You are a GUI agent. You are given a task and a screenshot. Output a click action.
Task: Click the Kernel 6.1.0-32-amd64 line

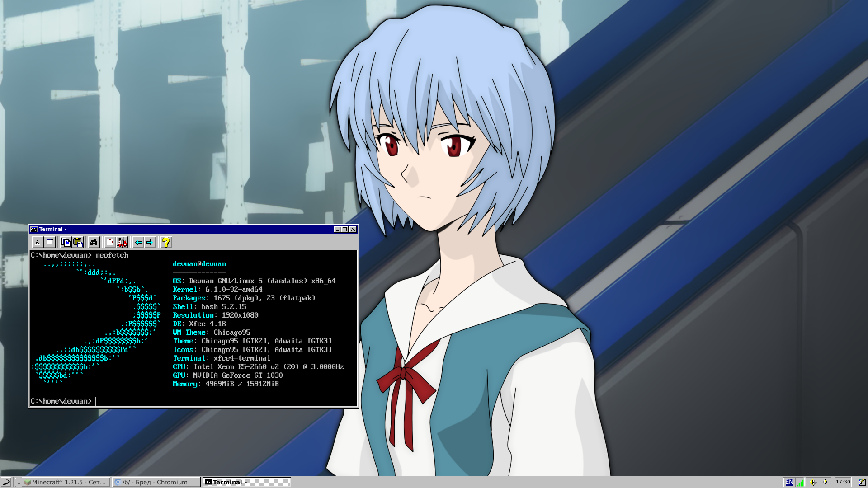click(217, 290)
